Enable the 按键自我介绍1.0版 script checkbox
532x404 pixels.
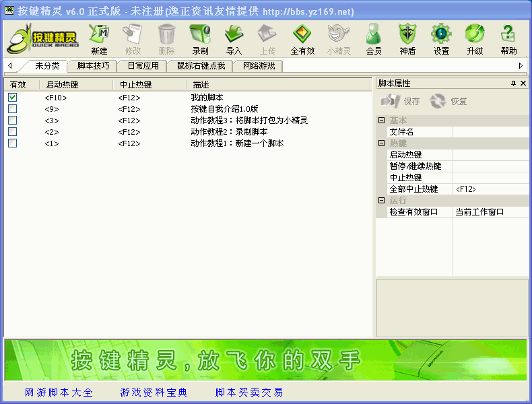tap(12, 109)
